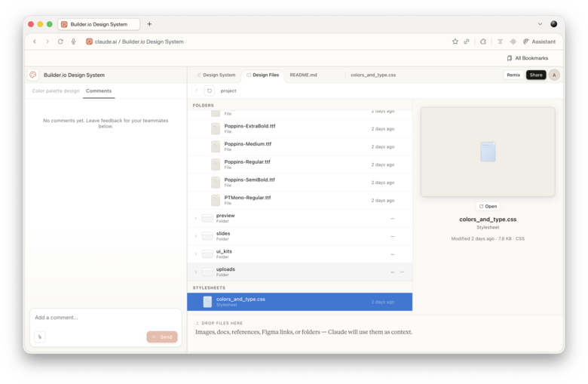Click the palette logo beside Builder.io Design System

(x=33, y=75)
